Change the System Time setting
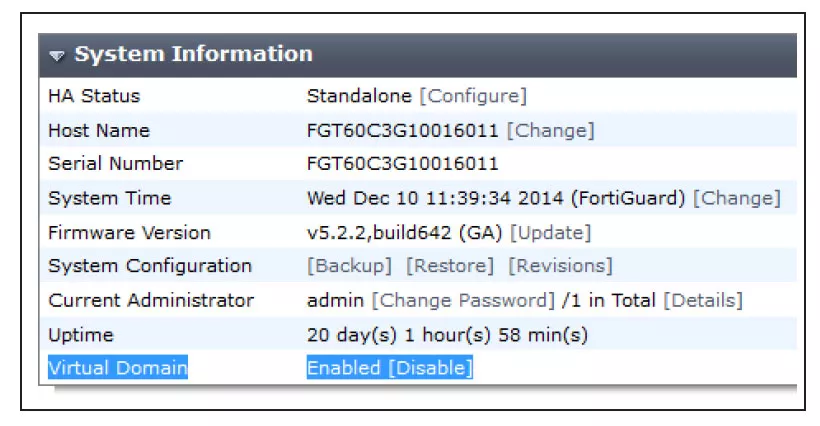 737,198
